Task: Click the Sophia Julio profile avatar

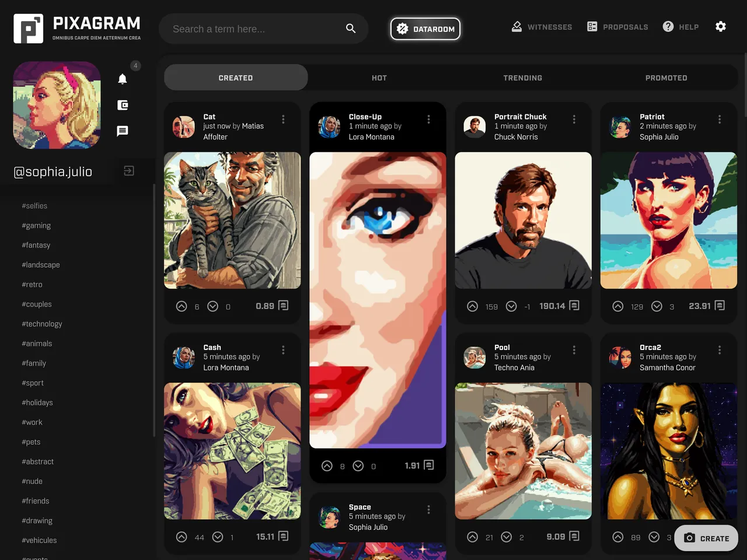Action: tap(57, 105)
